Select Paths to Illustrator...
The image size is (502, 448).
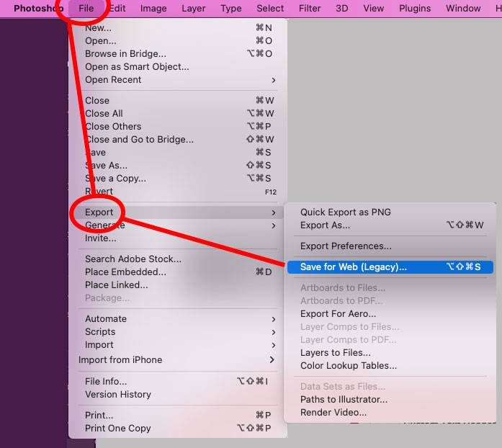point(390,400)
